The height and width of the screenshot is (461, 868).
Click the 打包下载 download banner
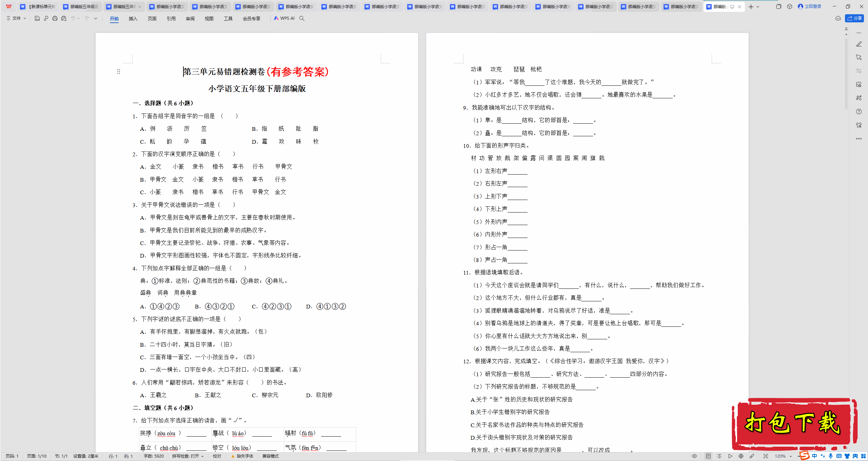(794, 424)
